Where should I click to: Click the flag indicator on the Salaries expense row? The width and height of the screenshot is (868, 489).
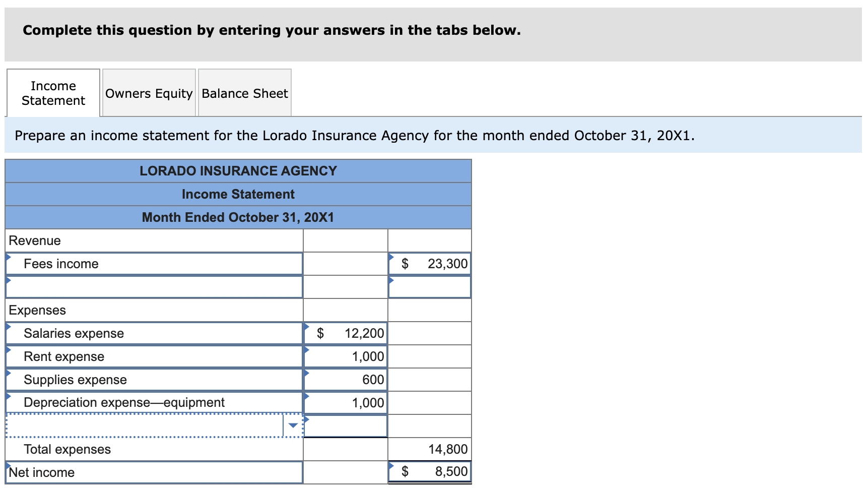pyautogui.click(x=8, y=326)
